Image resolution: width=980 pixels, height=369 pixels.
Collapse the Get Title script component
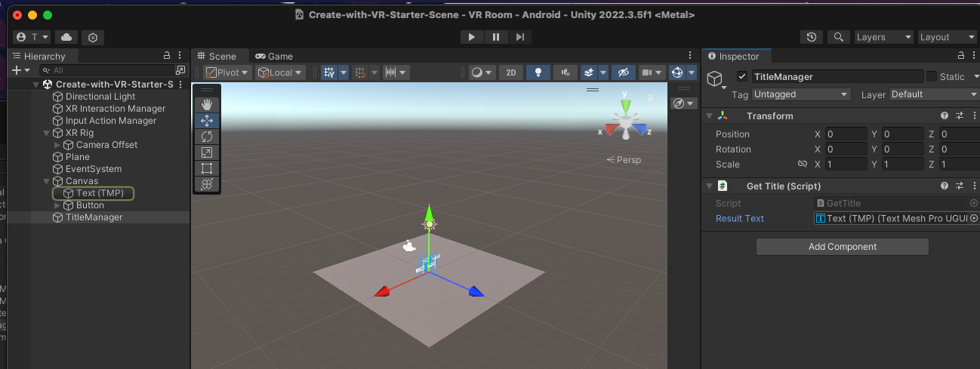tap(708, 186)
